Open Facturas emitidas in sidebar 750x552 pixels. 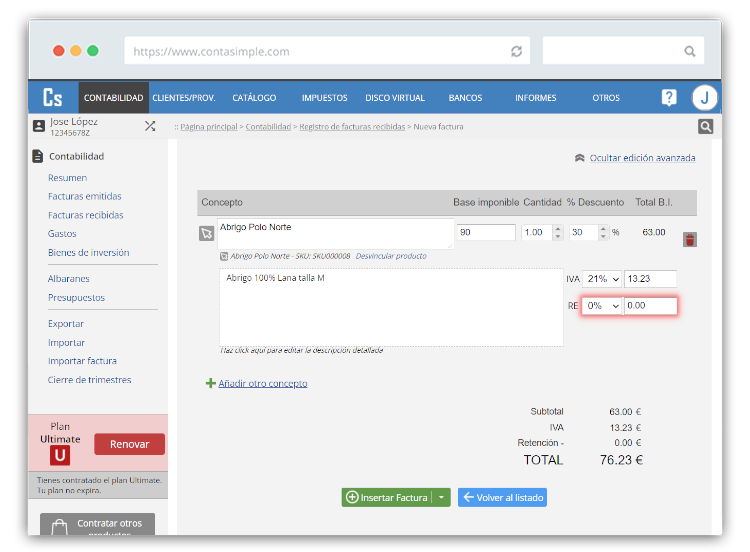85,197
